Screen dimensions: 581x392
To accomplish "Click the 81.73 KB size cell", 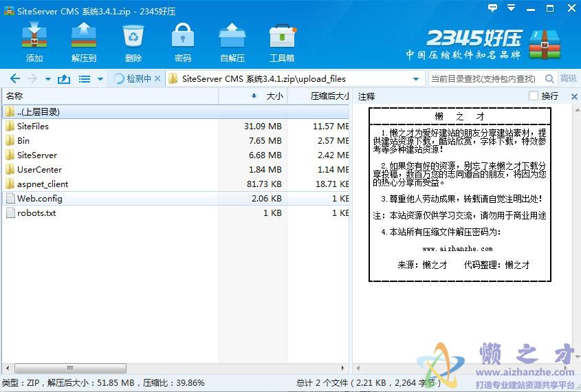I will (264, 184).
